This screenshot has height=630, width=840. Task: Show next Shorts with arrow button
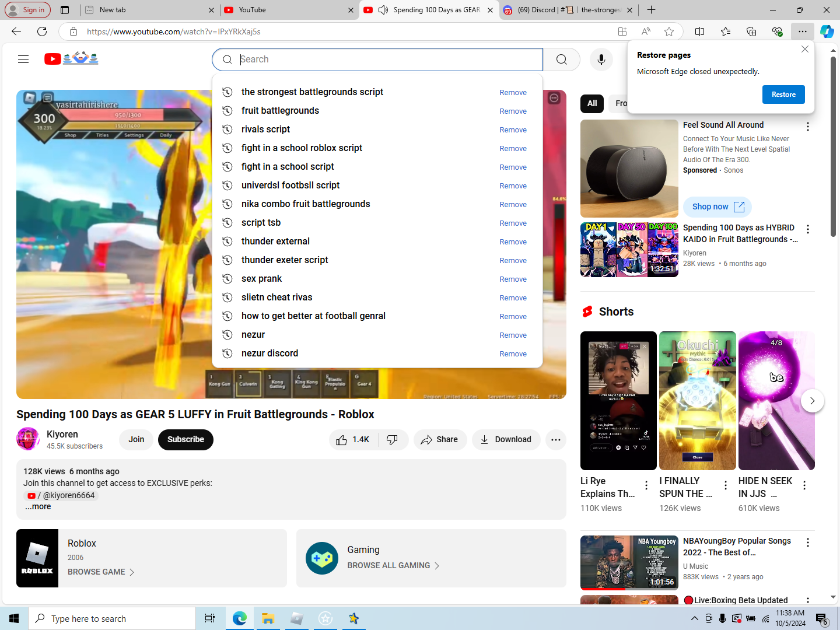[x=812, y=401]
